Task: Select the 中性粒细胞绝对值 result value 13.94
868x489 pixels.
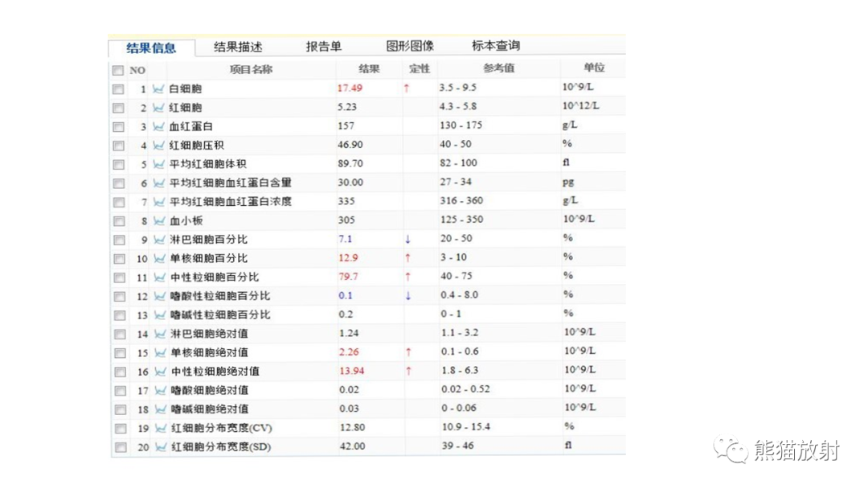Action: (x=352, y=371)
